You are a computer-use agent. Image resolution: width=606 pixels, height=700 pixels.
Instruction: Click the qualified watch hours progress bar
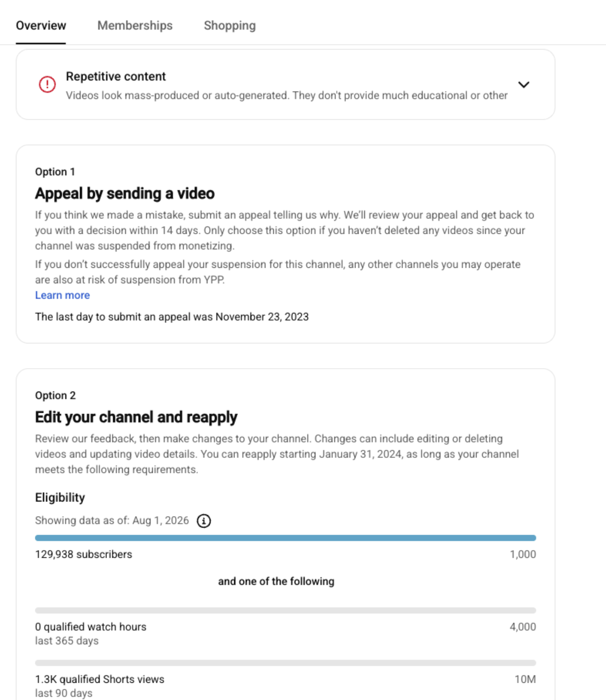(285, 611)
